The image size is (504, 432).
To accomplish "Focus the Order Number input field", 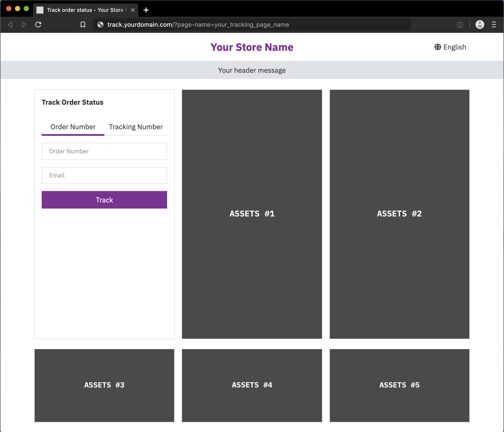I will [x=104, y=151].
